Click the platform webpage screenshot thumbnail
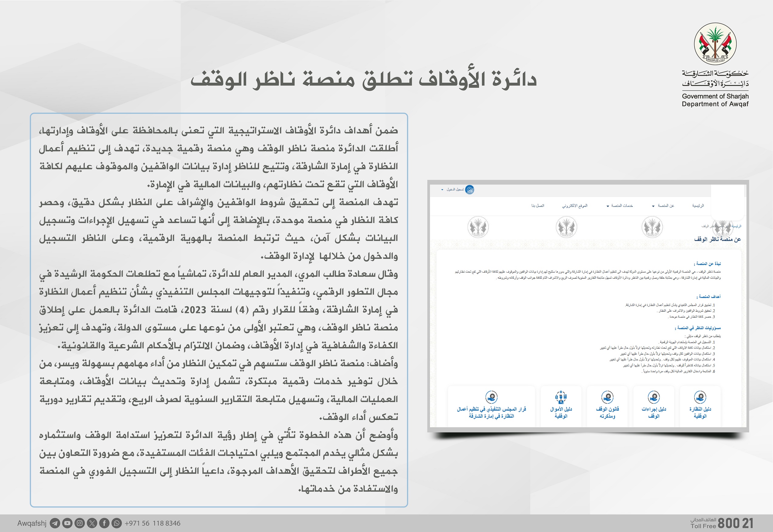The height and width of the screenshot is (532, 773). click(x=588, y=306)
